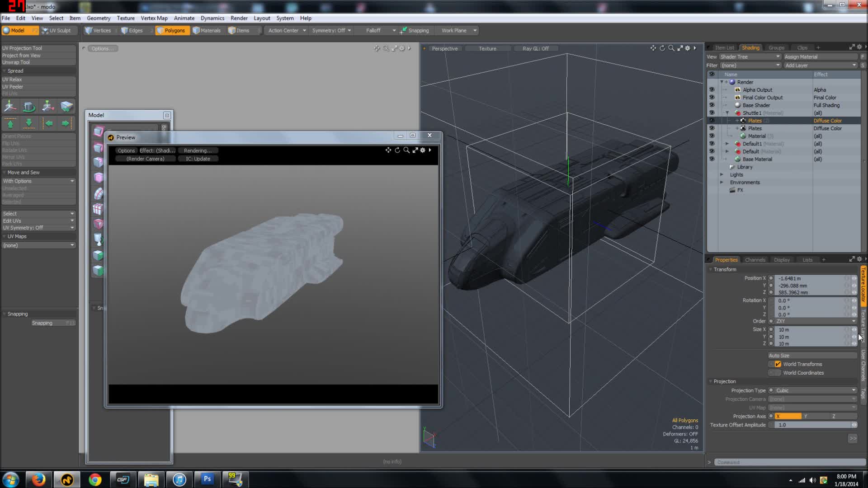
Task: Select Polygons selection mode
Action: (x=172, y=30)
